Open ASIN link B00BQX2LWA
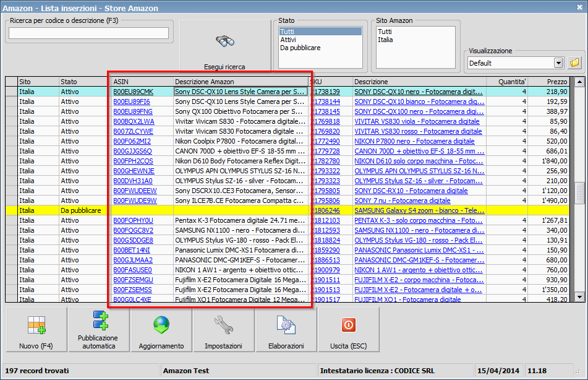 tap(134, 122)
